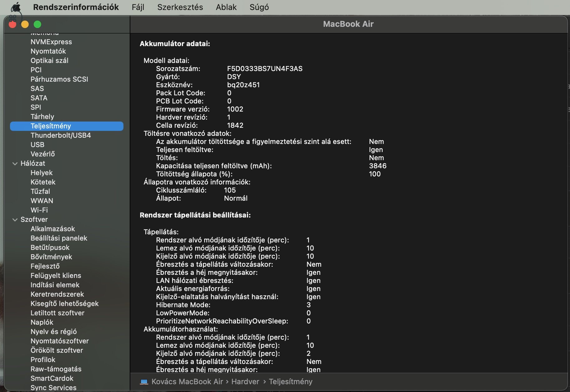Click the Akkumulátor adatai heading
This screenshot has width=570, height=392.
(x=175, y=44)
